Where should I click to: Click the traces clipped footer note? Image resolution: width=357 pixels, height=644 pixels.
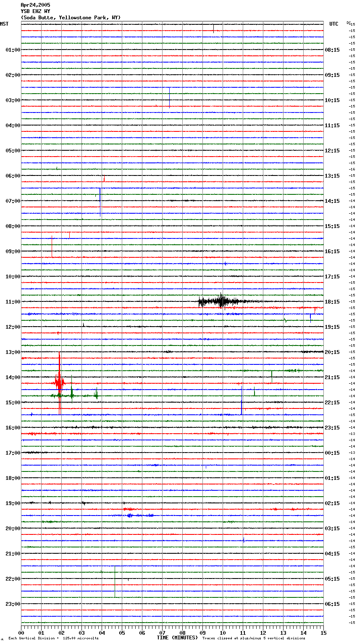(254, 639)
